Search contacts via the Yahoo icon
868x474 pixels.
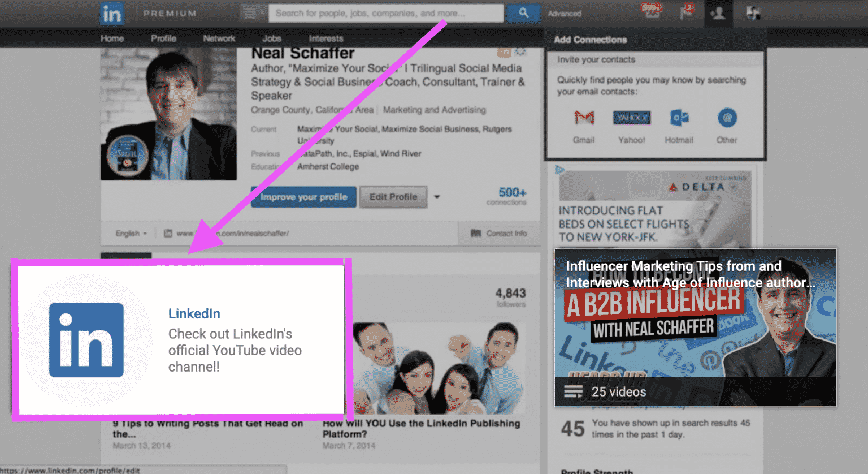[x=631, y=118]
